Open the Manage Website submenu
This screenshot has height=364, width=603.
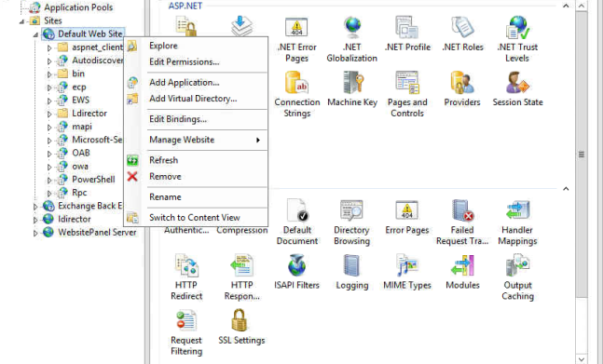196,140
